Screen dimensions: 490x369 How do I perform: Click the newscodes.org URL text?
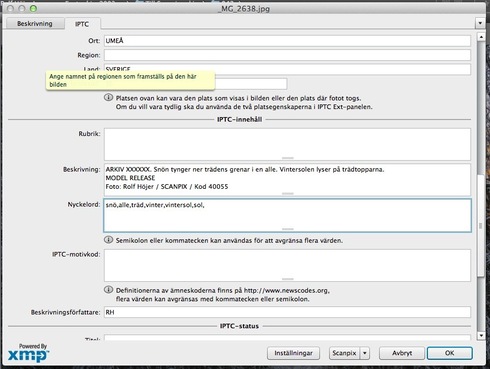(x=287, y=290)
